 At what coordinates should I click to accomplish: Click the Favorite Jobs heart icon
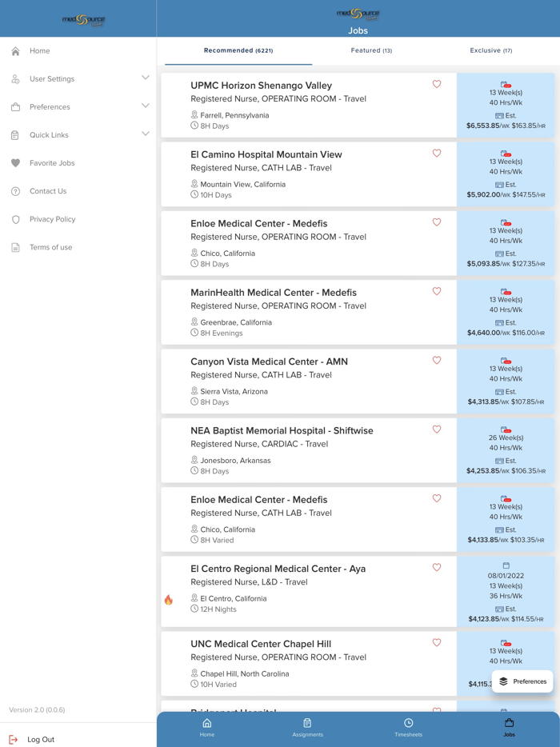pyautogui.click(x=16, y=163)
